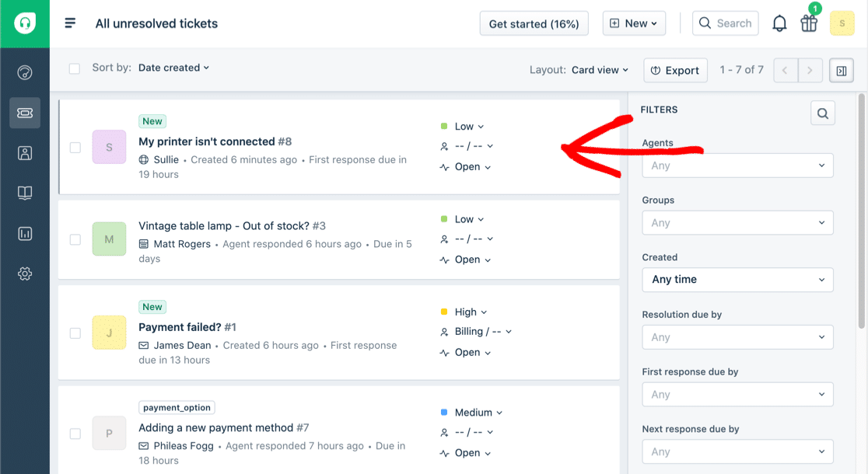This screenshot has width=868, height=474.
Task: Select the Vintage table lamp ticket checkbox
Action: pyautogui.click(x=75, y=239)
